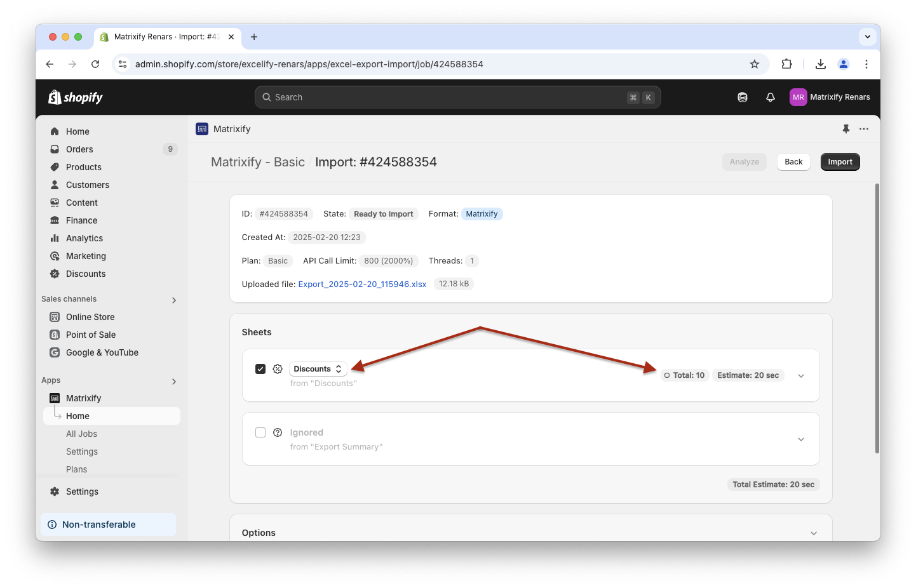This screenshot has height=588, width=916.
Task: Click the Import button
Action: tap(839, 162)
